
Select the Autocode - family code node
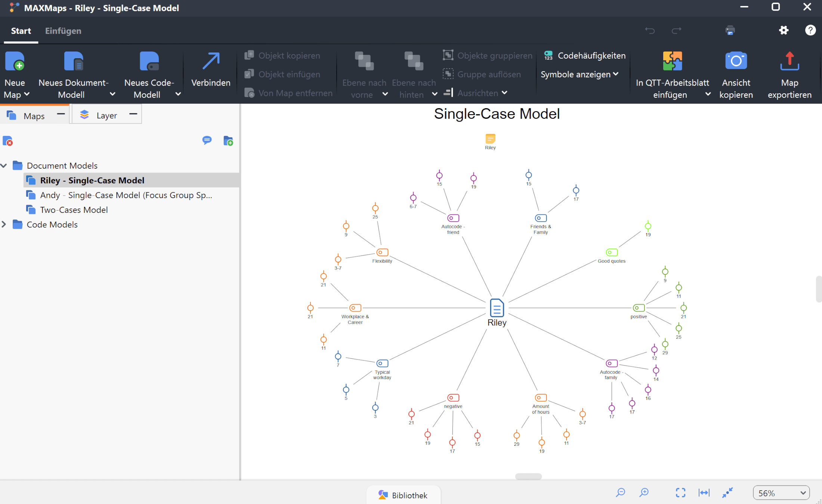(x=612, y=363)
